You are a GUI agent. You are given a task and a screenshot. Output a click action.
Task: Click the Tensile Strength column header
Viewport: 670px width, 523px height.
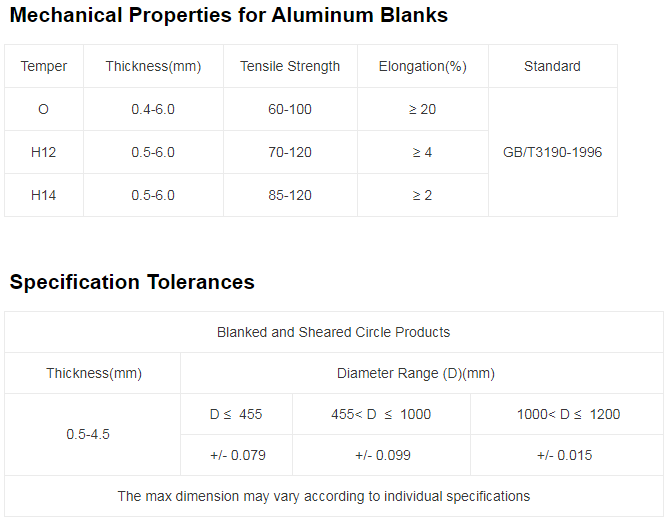tap(290, 66)
